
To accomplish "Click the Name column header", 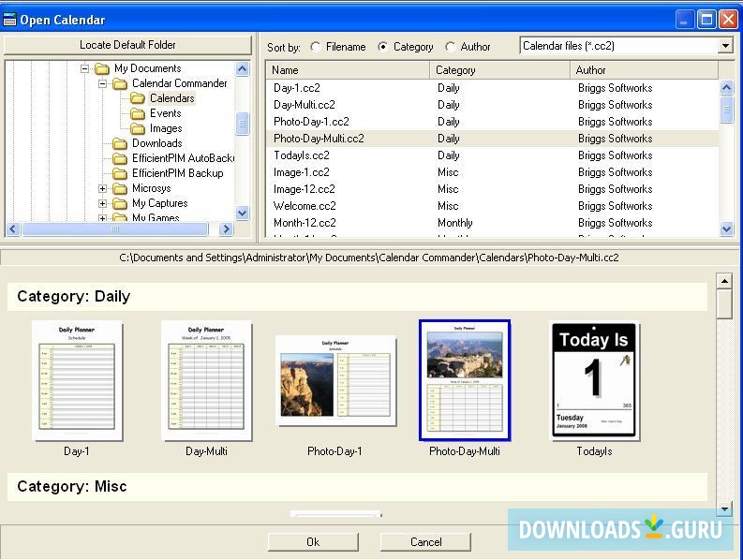I will point(348,70).
